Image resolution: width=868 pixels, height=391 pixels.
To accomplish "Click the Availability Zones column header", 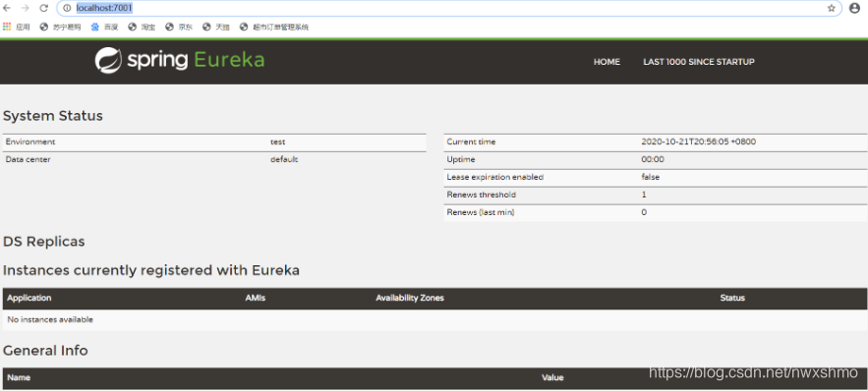I will pos(410,298).
